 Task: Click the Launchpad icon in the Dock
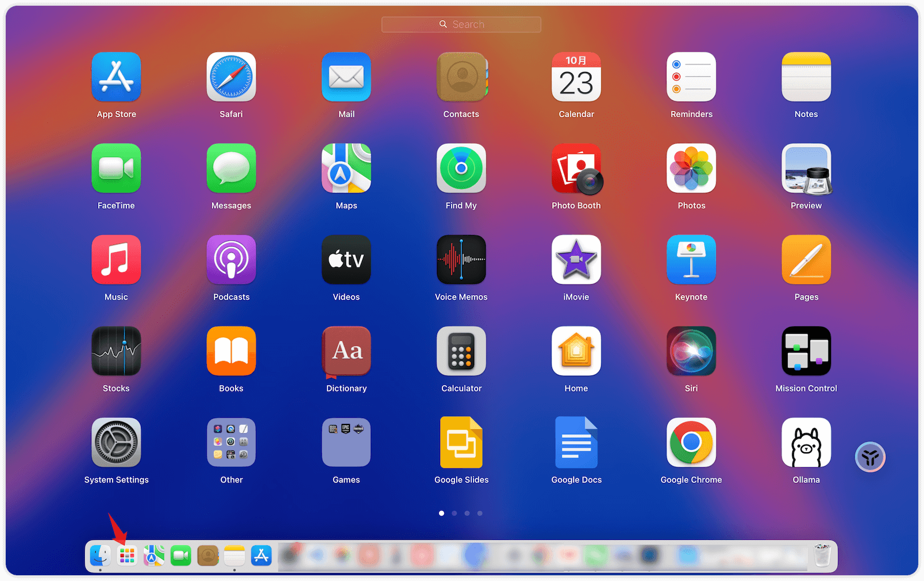coord(127,556)
